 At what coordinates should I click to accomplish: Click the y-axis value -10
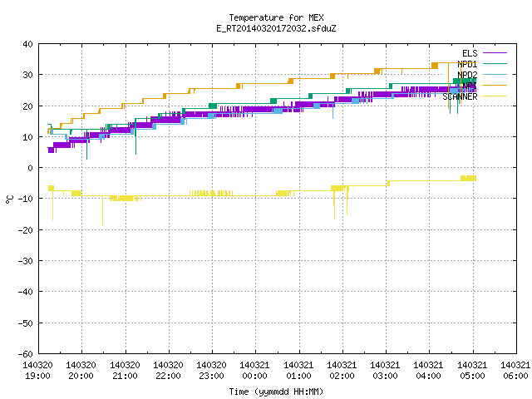click(x=26, y=199)
